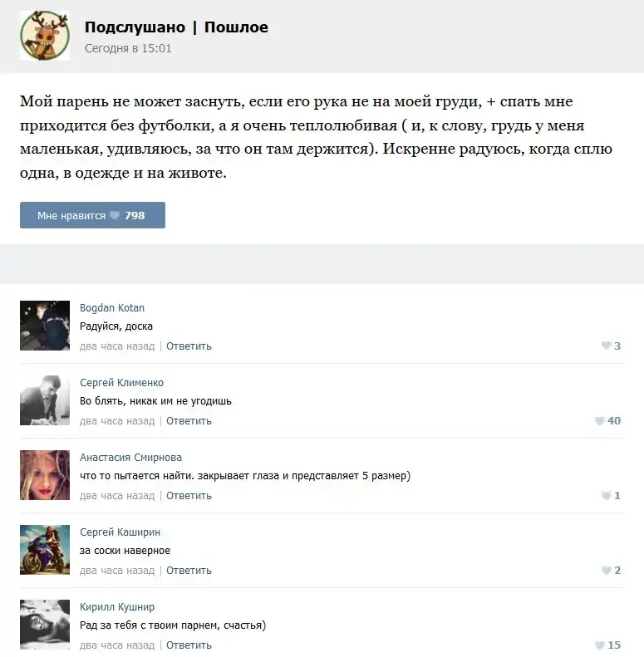
Task: Open Кирилл Кушнир's profile name link
Action: (117, 607)
